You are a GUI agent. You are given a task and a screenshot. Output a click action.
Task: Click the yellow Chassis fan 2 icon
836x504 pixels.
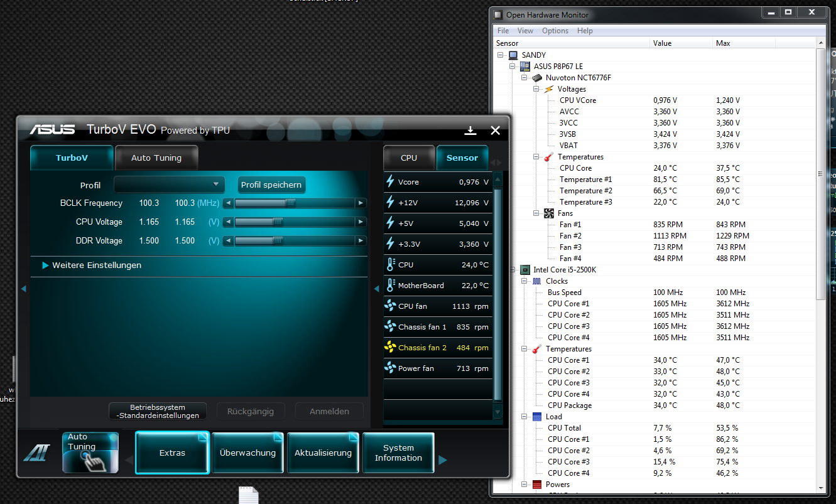390,347
